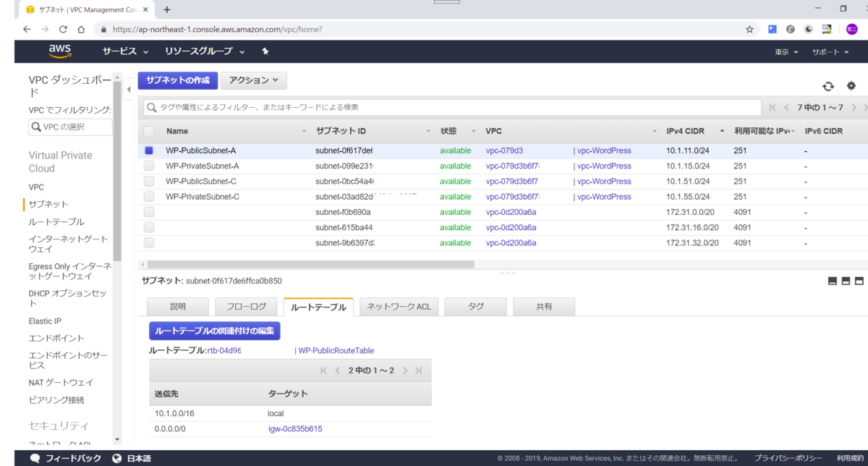
Task: Open the Name column header dropdown arrow
Action: pos(305,131)
